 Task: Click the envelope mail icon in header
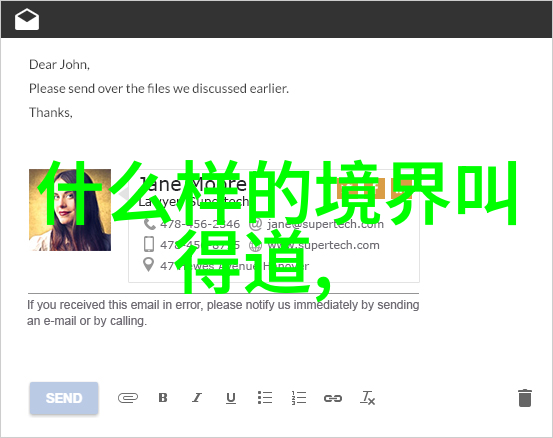(27, 19)
